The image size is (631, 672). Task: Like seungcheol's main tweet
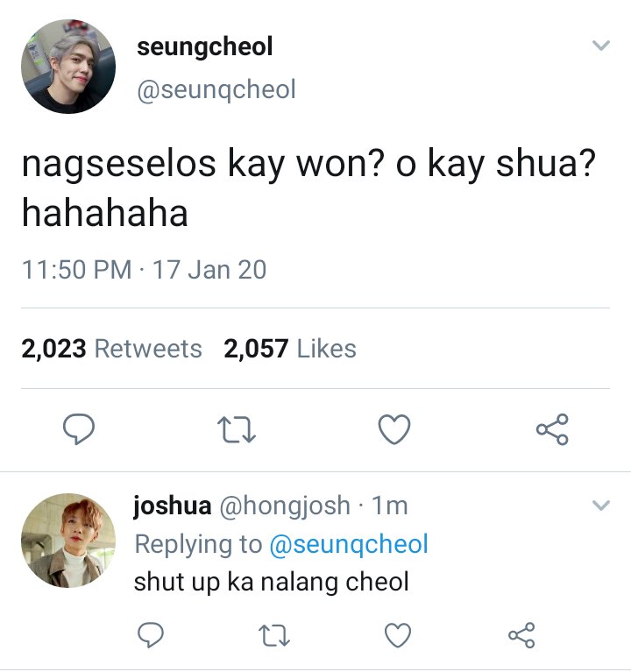394,429
